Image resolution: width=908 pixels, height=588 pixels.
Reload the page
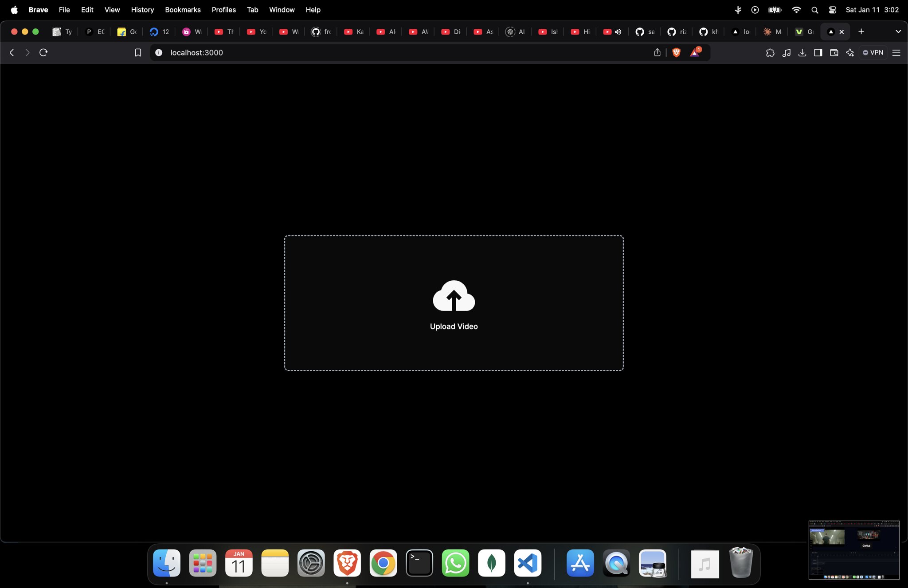click(43, 53)
